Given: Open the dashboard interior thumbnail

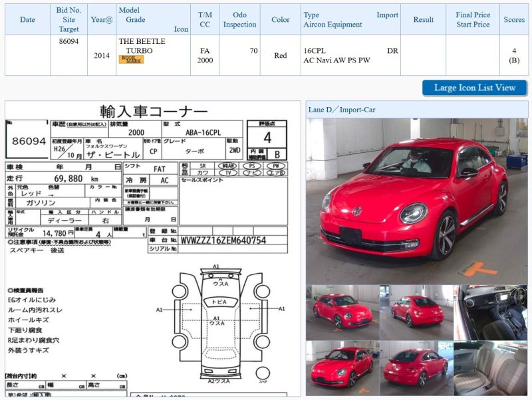Looking at the screenshot, I should pos(491,312).
